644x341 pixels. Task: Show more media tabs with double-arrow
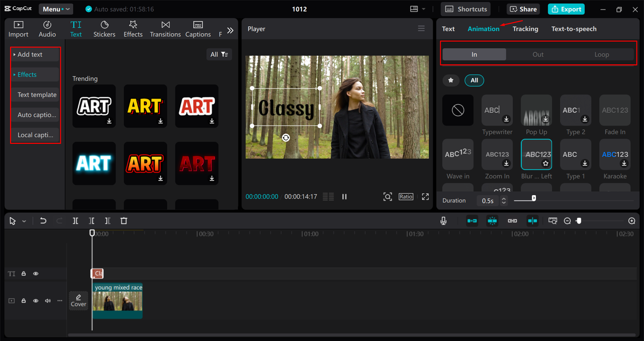tap(230, 30)
